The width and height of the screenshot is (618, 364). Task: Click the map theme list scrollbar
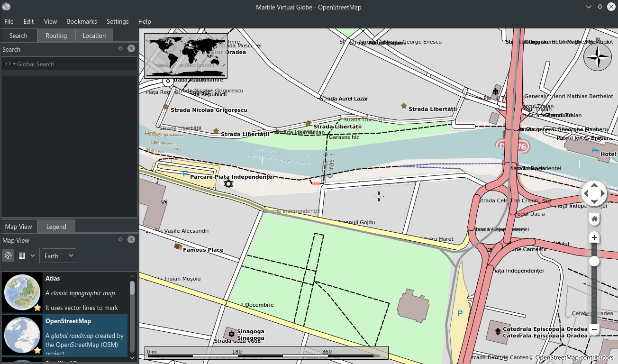[132, 288]
